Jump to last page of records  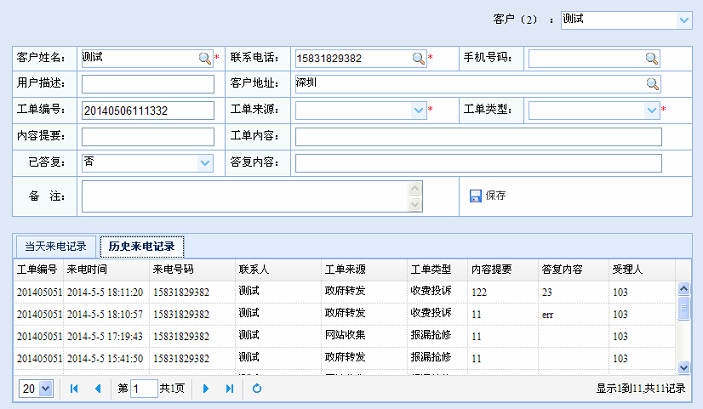pyautogui.click(x=229, y=388)
